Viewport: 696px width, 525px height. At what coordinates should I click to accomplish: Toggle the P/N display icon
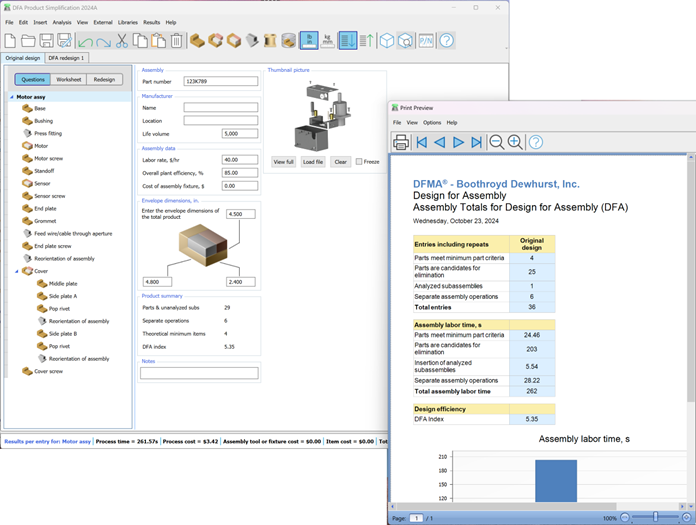coord(426,41)
